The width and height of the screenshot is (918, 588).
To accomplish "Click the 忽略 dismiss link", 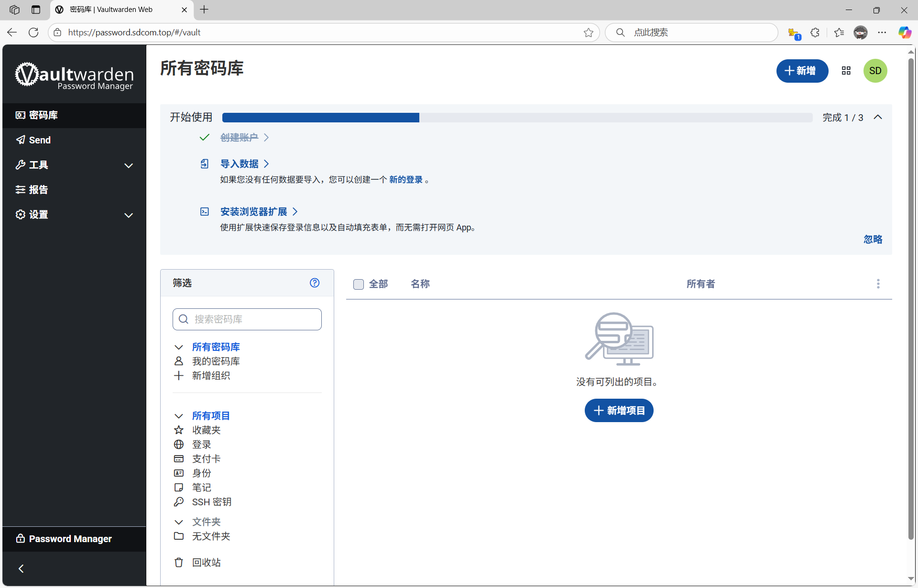I will (x=873, y=240).
